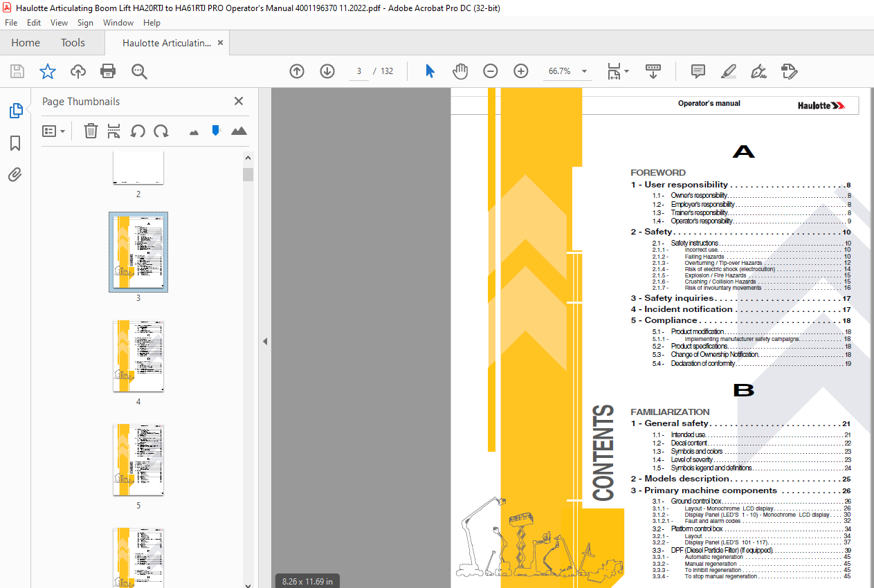This screenshot has width=874, height=588.
Task: Click the page size 8.26 x 11.69 in label
Action: (307, 581)
